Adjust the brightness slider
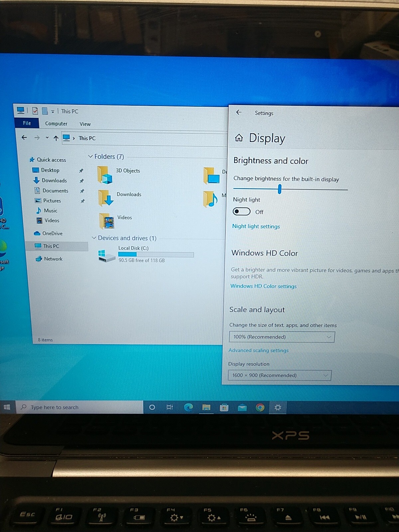399x532 pixels. (x=280, y=189)
